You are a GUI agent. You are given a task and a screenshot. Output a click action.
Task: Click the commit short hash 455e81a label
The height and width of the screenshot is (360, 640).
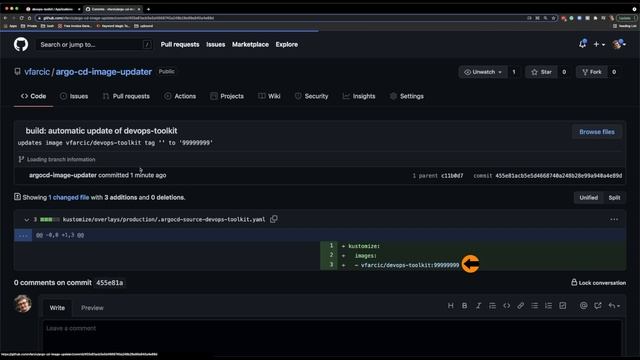(x=109, y=282)
